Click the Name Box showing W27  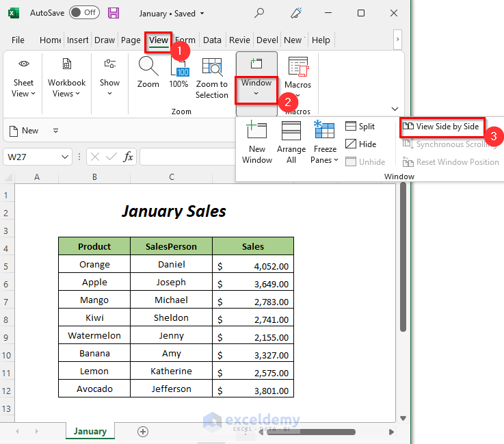33,157
